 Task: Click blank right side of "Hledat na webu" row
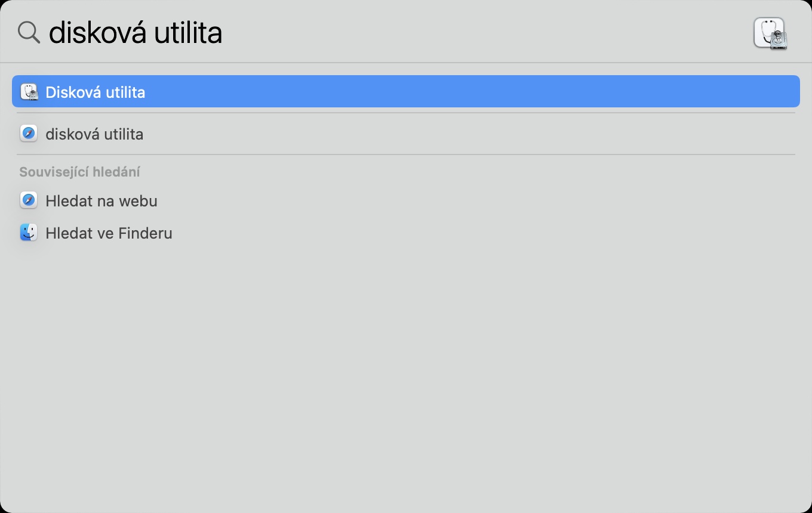(x=537, y=201)
